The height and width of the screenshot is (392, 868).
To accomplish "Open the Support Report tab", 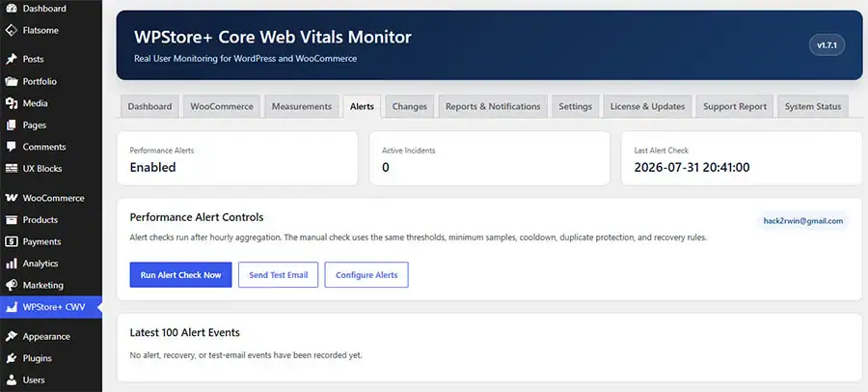I will [x=735, y=106].
